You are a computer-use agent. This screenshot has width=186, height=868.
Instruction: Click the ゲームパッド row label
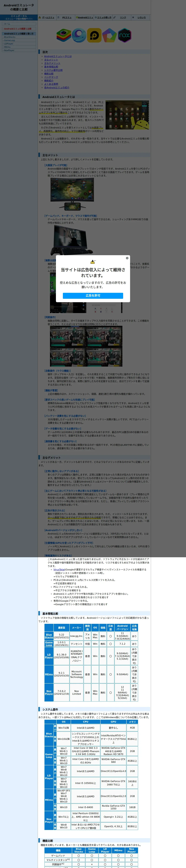tap(58, 856)
